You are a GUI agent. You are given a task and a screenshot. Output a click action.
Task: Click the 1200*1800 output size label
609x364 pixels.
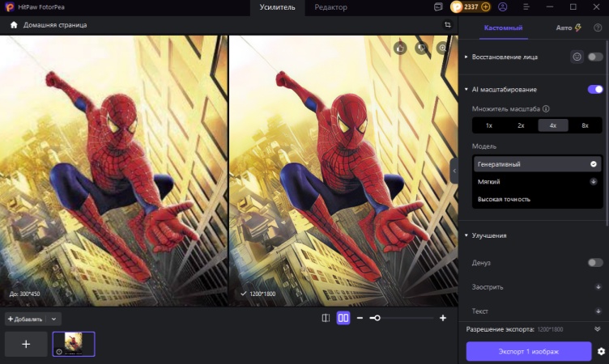[x=262, y=294]
